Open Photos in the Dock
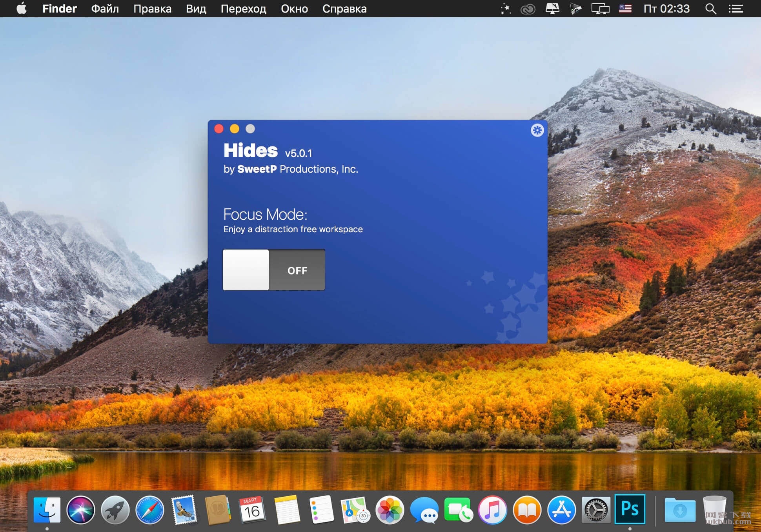 point(390,510)
